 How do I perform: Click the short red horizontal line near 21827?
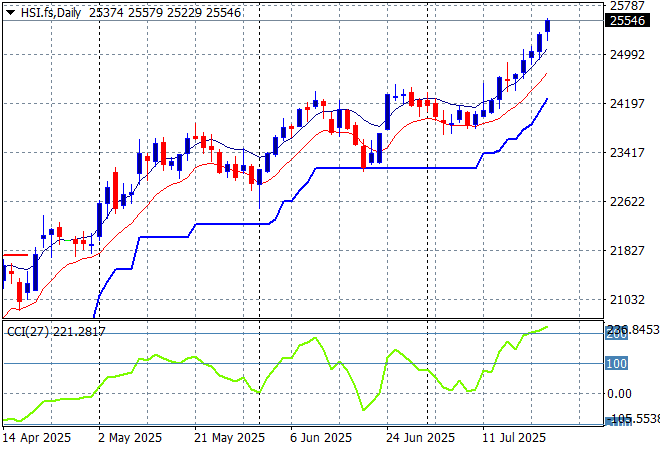point(16,255)
